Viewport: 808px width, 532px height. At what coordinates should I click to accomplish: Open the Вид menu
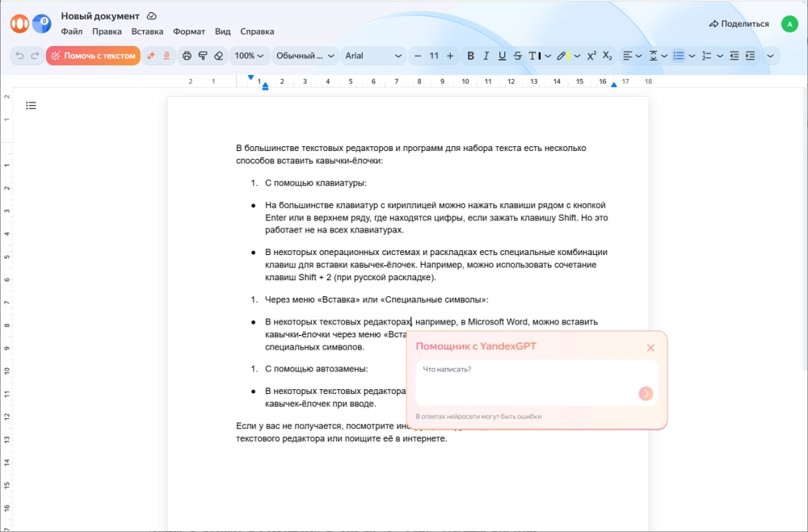pyautogui.click(x=223, y=31)
